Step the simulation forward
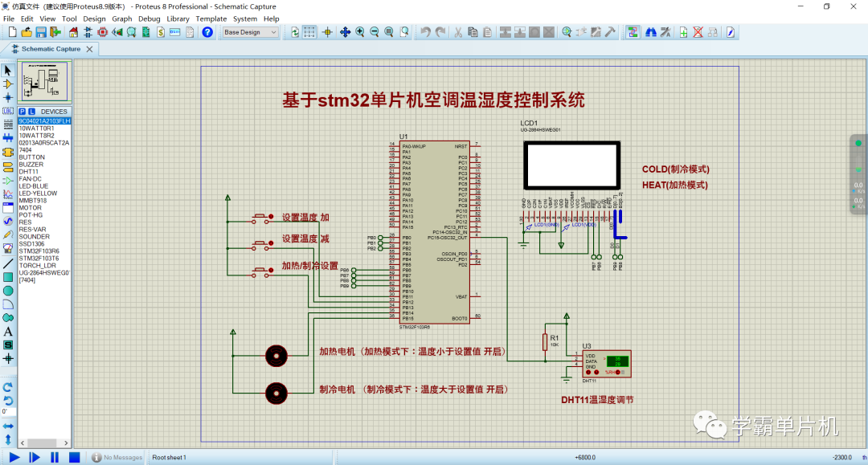The width and height of the screenshot is (868, 465). (x=35, y=457)
